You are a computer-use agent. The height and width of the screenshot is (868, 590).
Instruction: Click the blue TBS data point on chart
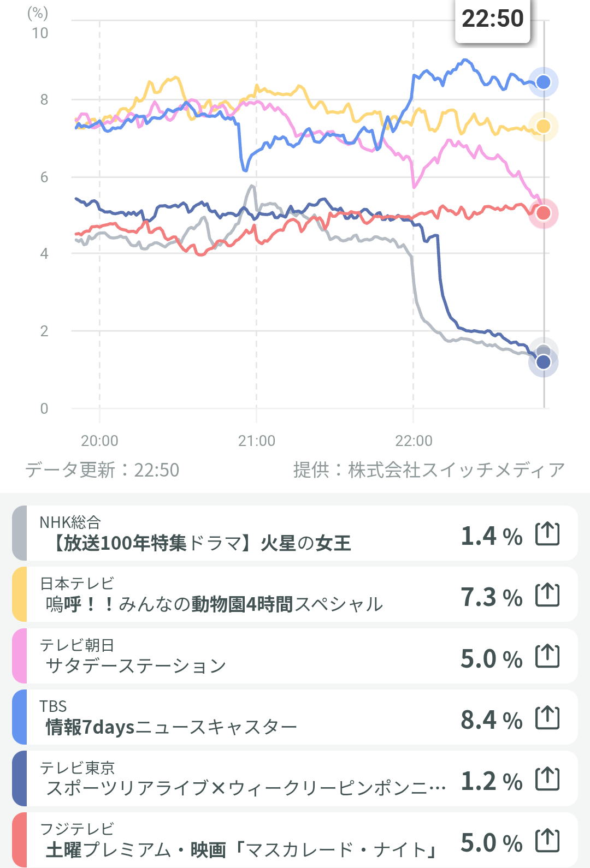[x=543, y=82]
